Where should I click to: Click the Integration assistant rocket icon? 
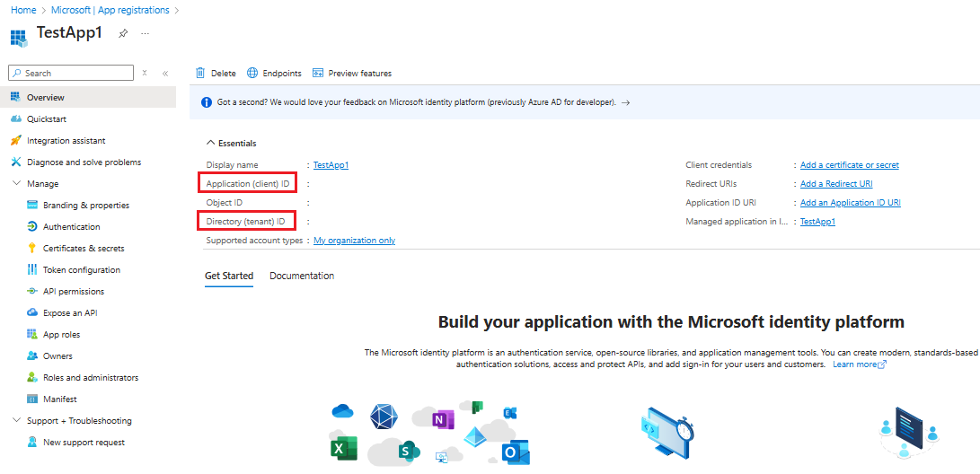click(16, 141)
